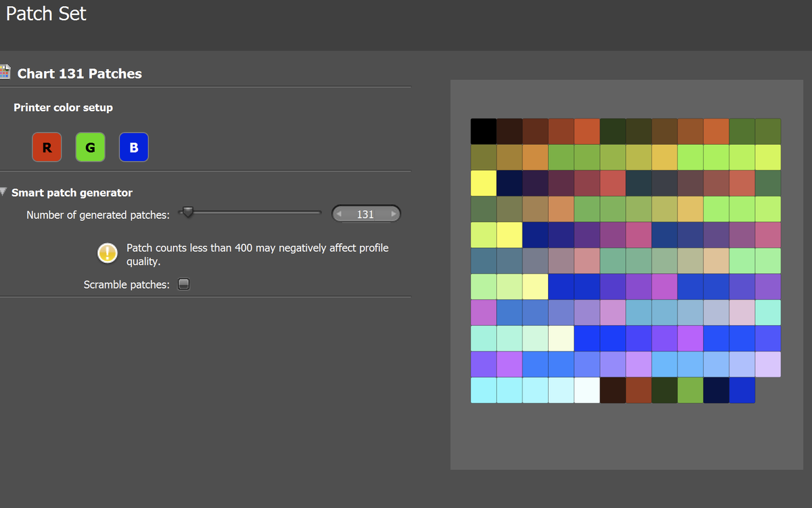Select the olive green patch at top-right corner
The height and width of the screenshot is (508, 812).
[x=767, y=131]
